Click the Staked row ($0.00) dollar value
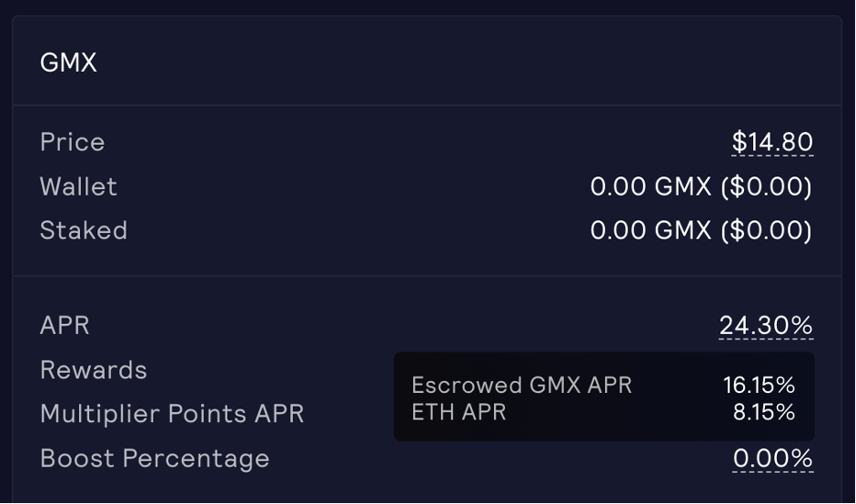The width and height of the screenshot is (856, 504). click(x=766, y=231)
